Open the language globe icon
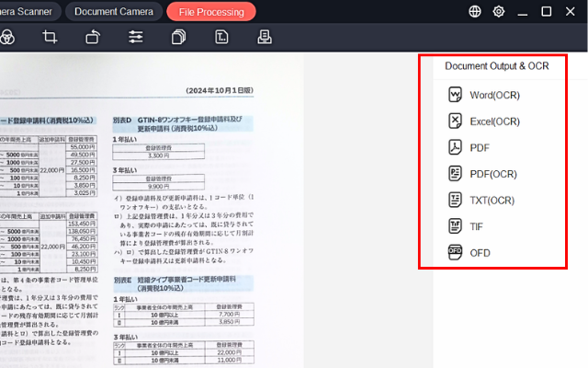588x368 pixels. 474,12
